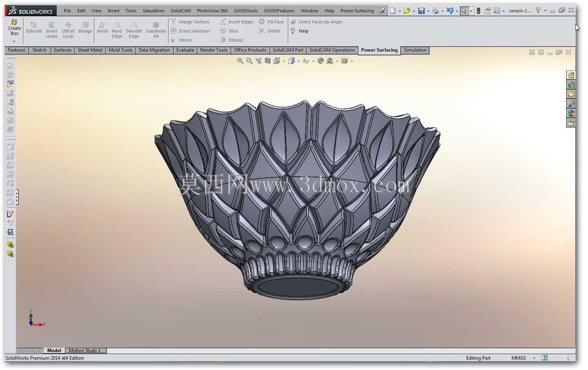
Task: Click the Options checklist icon
Action: point(497,11)
